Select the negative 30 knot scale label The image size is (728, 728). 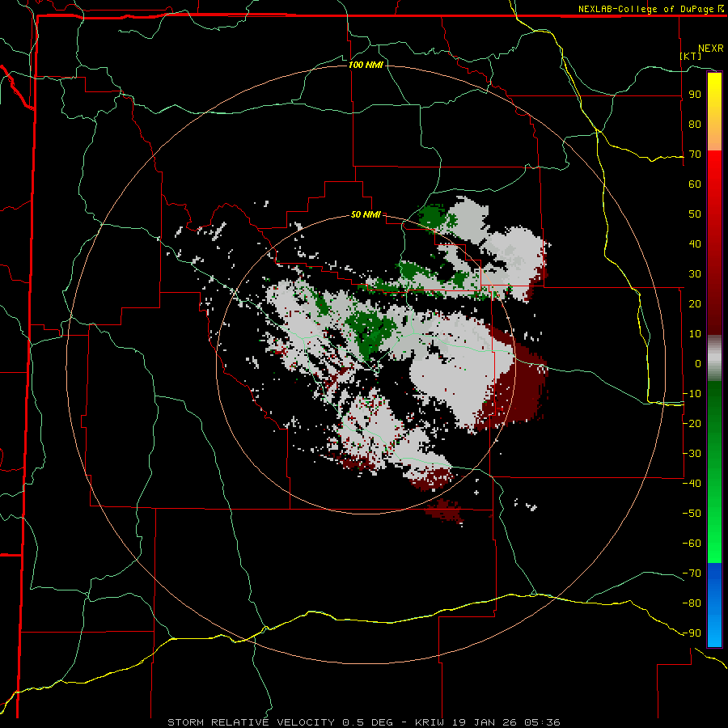(x=692, y=454)
